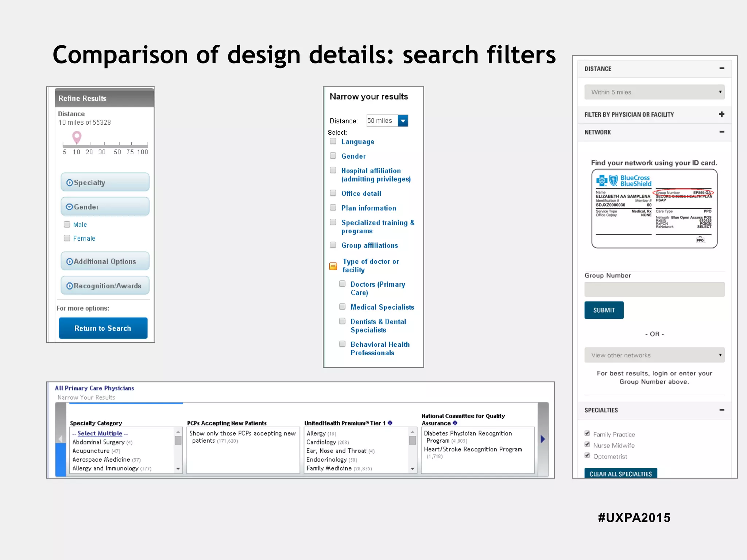Check Behavioral Health Professionals checkbox

(342, 344)
